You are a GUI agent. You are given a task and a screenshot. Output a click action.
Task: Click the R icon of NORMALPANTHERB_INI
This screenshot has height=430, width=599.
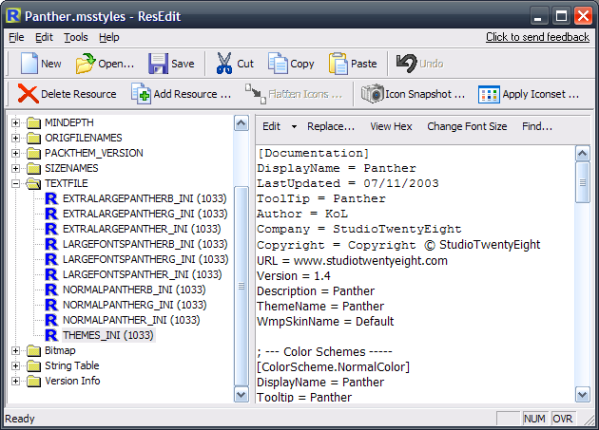tap(51, 289)
